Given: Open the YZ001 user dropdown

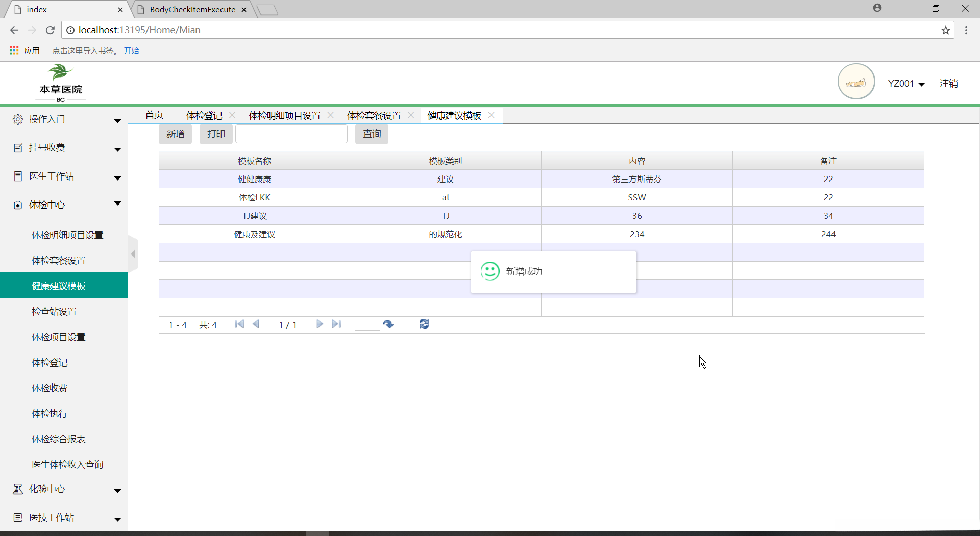Looking at the screenshot, I should (906, 84).
